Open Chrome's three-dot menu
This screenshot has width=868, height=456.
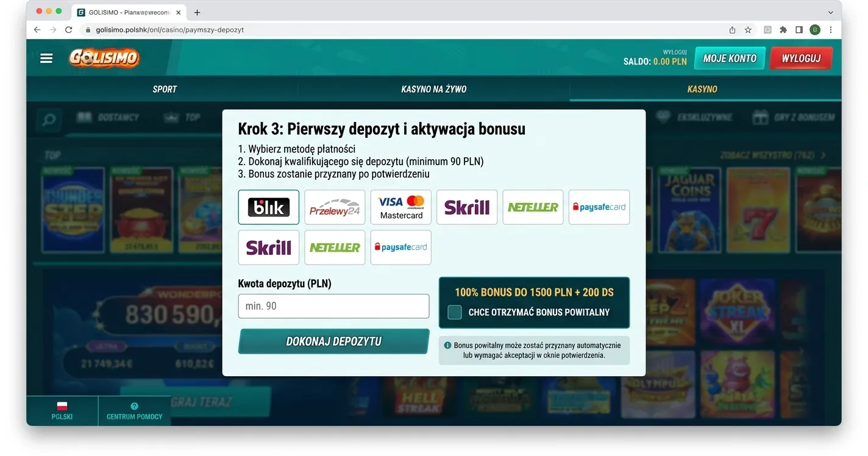(x=831, y=29)
